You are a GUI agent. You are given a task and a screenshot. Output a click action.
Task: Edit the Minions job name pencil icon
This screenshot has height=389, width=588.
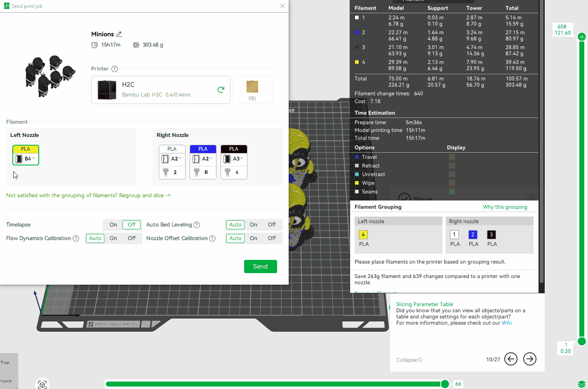pyautogui.click(x=119, y=34)
